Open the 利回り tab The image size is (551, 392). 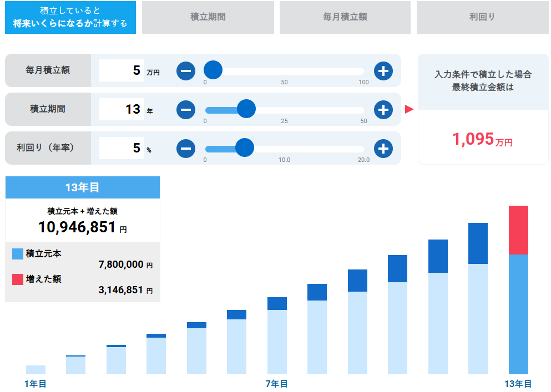coord(482,17)
